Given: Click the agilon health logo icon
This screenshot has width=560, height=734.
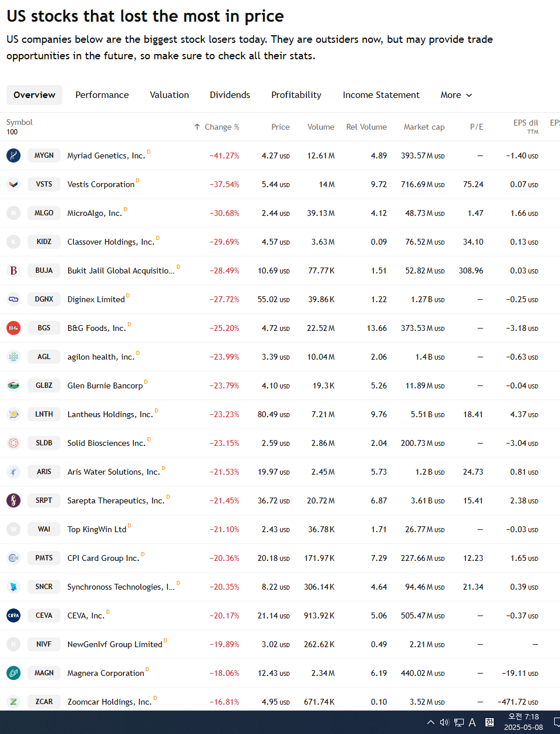Looking at the screenshot, I should pos(14,357).
